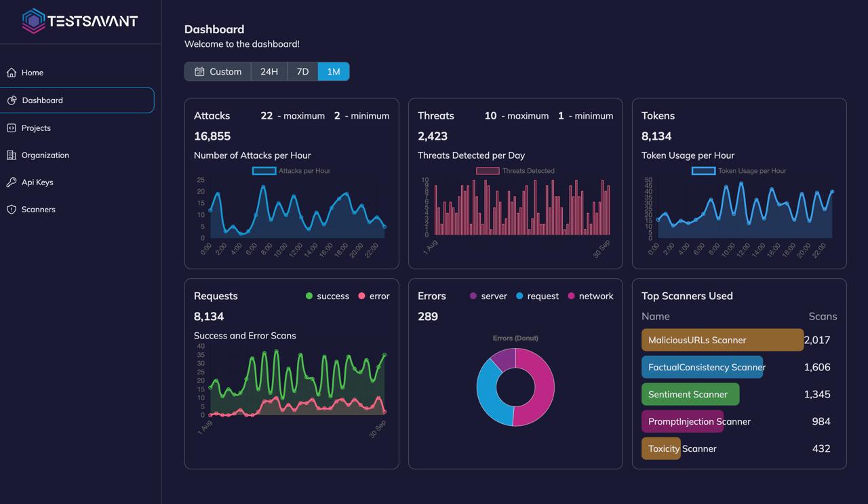Toggle Threats Detected legend box
Image resolution: width=868 pixels, height=504 pixels.
tap(488, 171)
